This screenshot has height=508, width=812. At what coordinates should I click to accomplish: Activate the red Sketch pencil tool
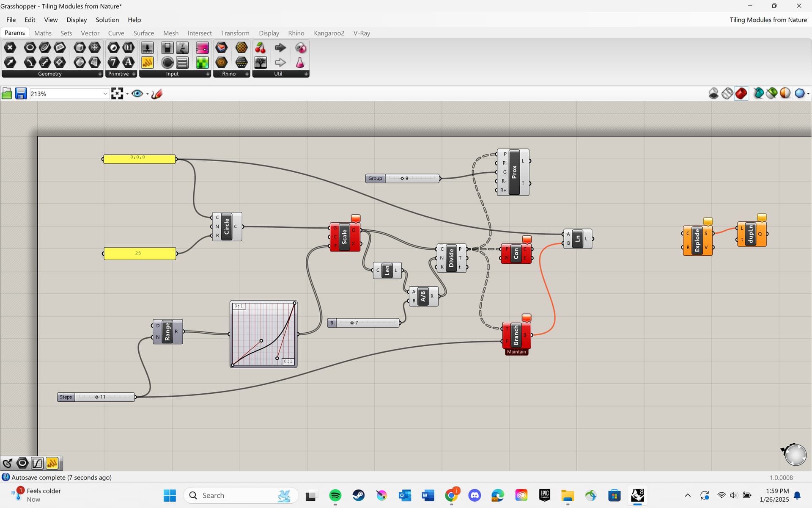click(157, 94)
